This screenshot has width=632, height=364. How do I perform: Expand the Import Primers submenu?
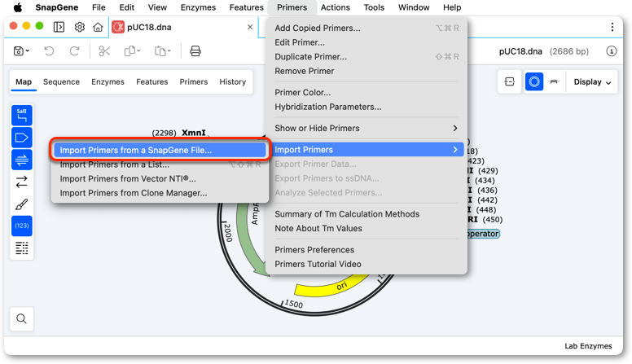[366, 150]
